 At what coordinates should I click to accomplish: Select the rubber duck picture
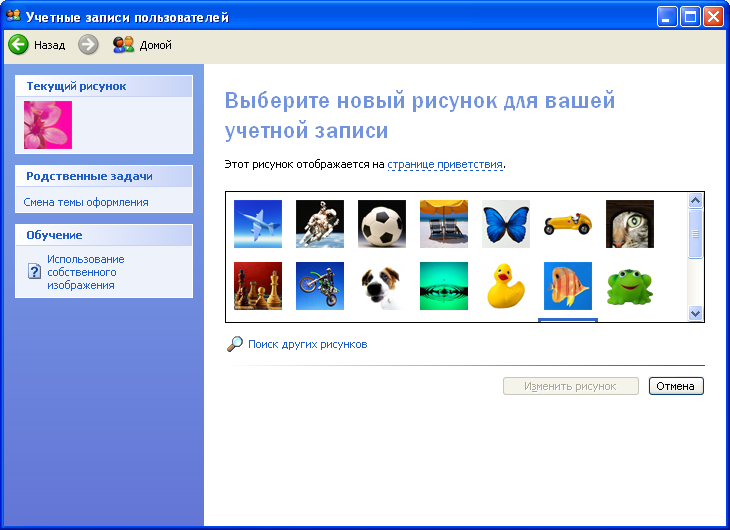click(x=506, y=286)
